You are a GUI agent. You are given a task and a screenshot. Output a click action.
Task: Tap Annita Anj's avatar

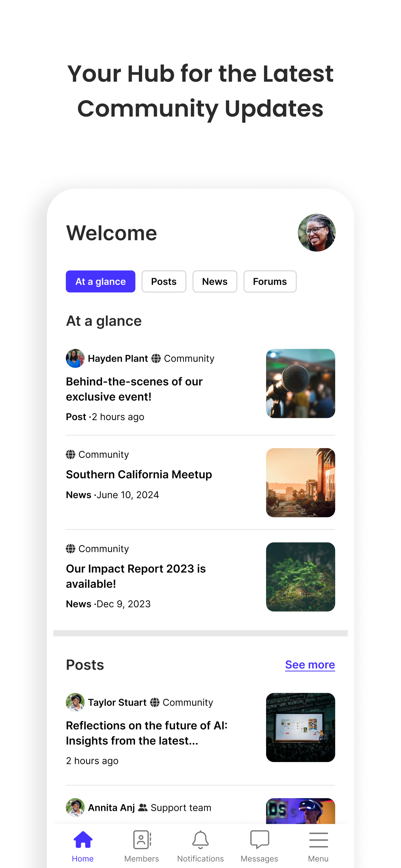pyautogui.click(x=75, y=807)
